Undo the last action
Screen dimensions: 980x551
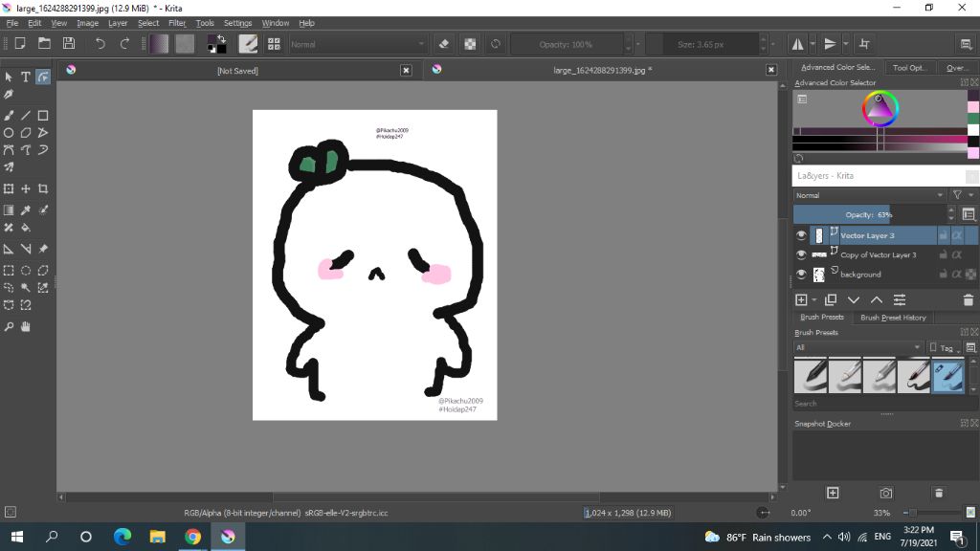click(x=100, y=44)
